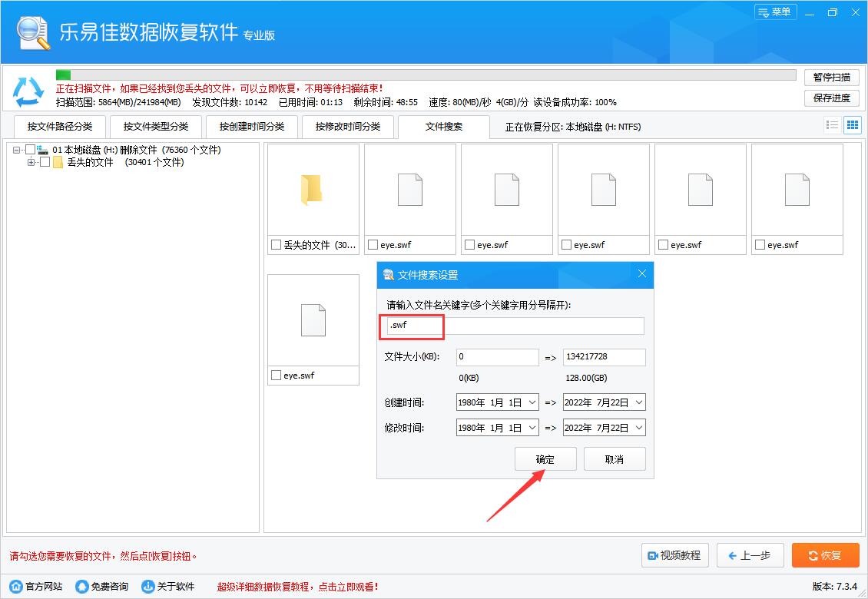Switch to list view using the list icon
The height and width of the screenshot is (599, 868).
[x=834, y=124]
